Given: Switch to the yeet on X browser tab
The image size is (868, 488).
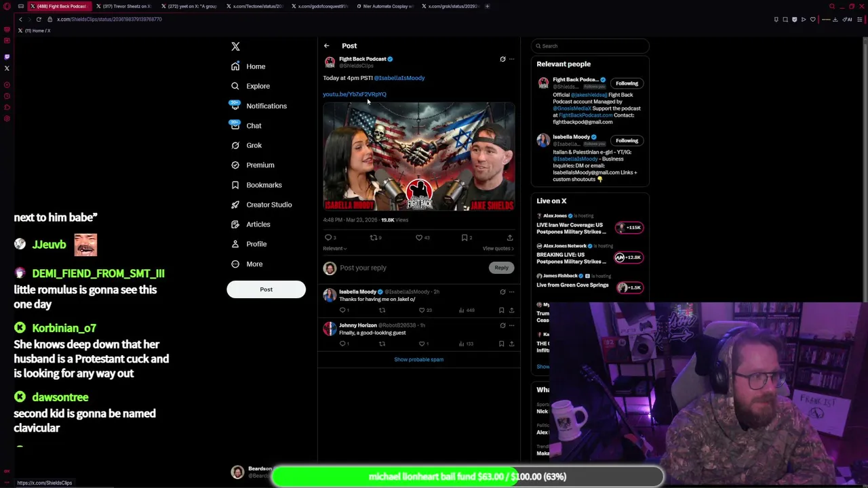Looking at the screenshot, I should tap(189, 6).
